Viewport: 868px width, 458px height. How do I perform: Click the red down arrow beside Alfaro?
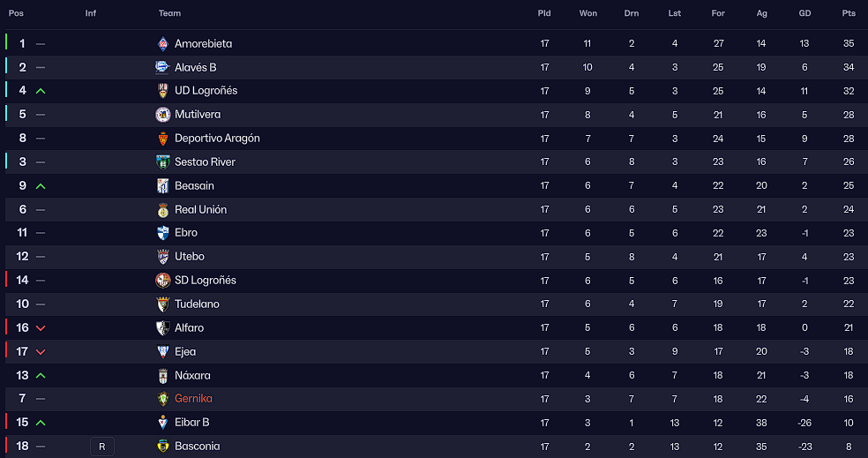click(41, 328)
